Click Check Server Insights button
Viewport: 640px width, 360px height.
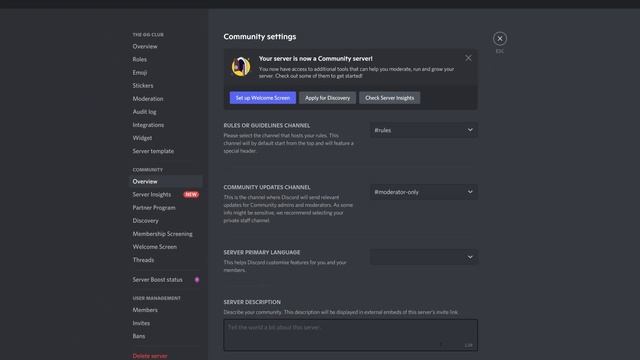(389, 98)
